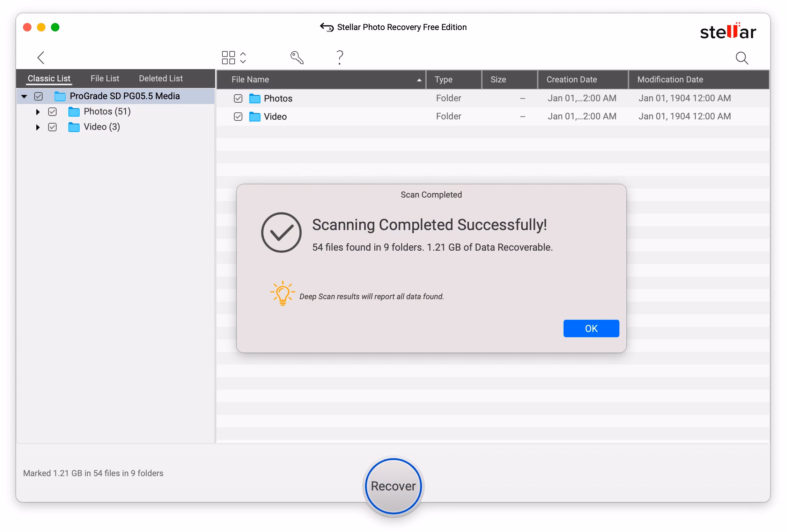Switch to the Deleted List tab
Viewport: 787px width, 532px height.
[x=161, y=79]
